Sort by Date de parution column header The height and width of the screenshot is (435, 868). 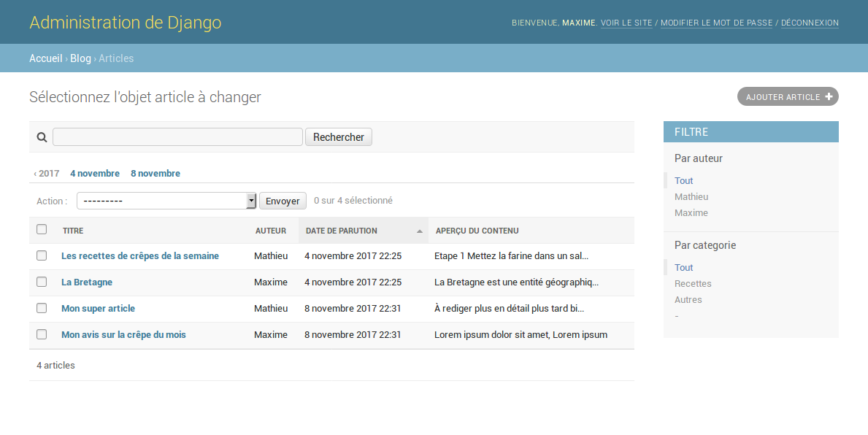(x=342, y=231)
